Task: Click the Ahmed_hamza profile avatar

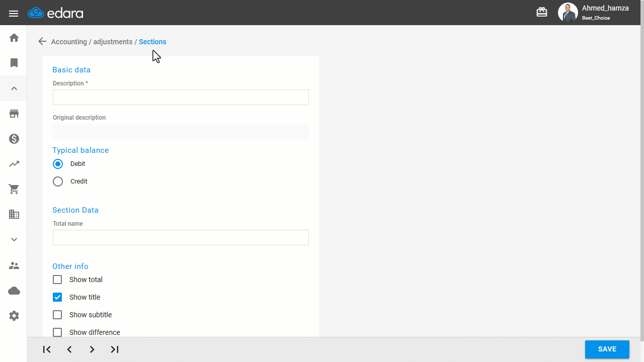Action: click(x=568, y=13)
